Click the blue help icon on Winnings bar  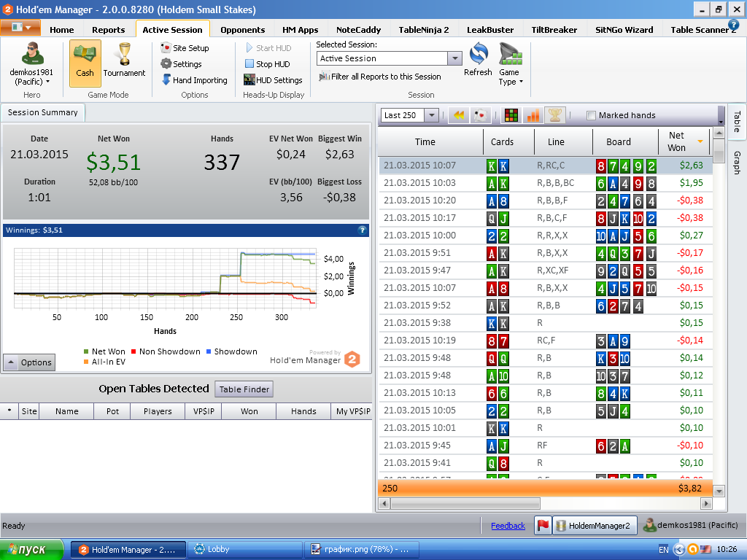pyautogui.click(x=362, y=230)
